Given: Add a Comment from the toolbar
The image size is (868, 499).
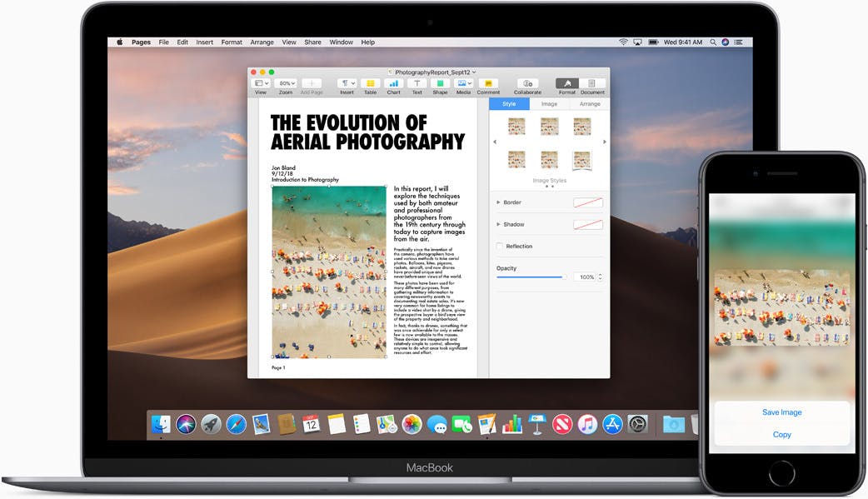Looking at the screenshot, I should [488, 83].
